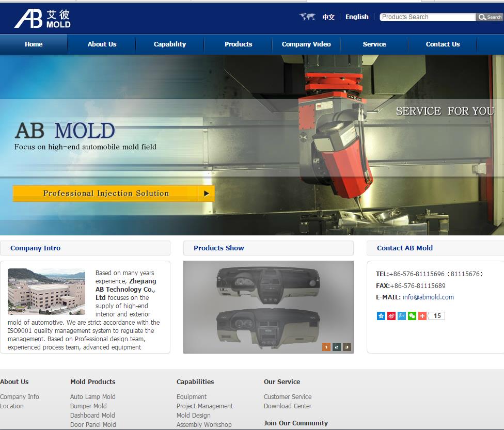Open the Products menu item
504x430 pixels.
pos(238,44)
